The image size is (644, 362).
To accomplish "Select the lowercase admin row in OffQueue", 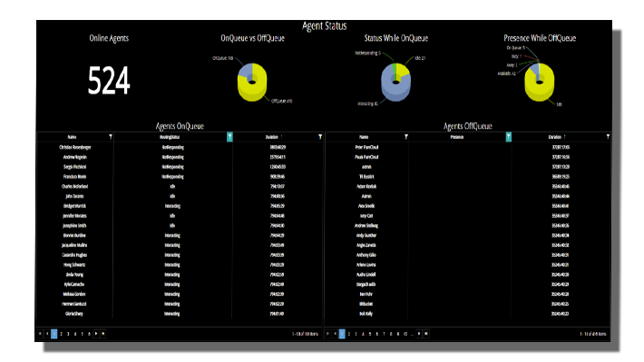I will pyautogui.click(x=467, y=167).
